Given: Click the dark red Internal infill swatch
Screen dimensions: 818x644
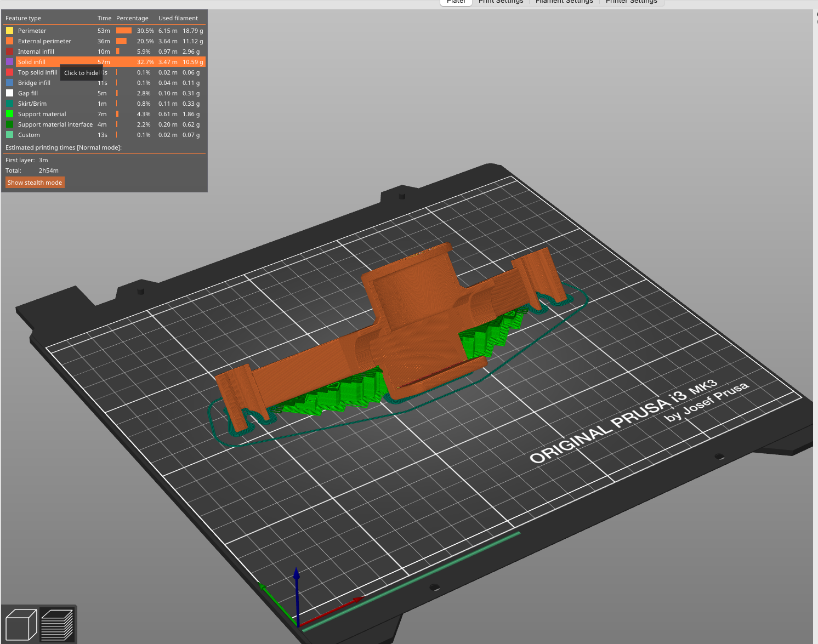Looking at the screenshot, I should pyautogui.click(x=9, y=52).
